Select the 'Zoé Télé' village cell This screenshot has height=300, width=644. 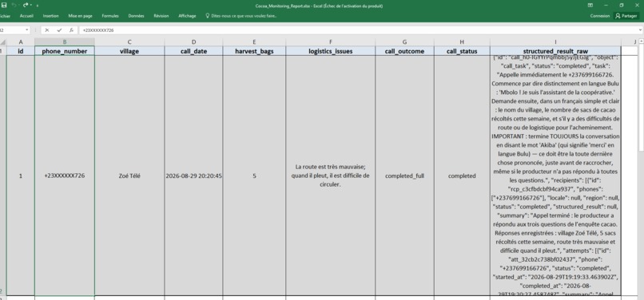click(x=129, y=176)
